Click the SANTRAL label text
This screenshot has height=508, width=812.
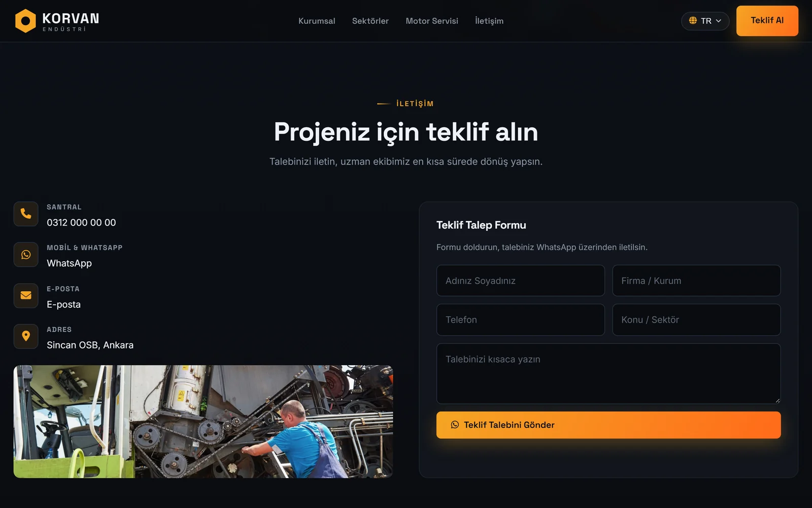pos(64,207)
